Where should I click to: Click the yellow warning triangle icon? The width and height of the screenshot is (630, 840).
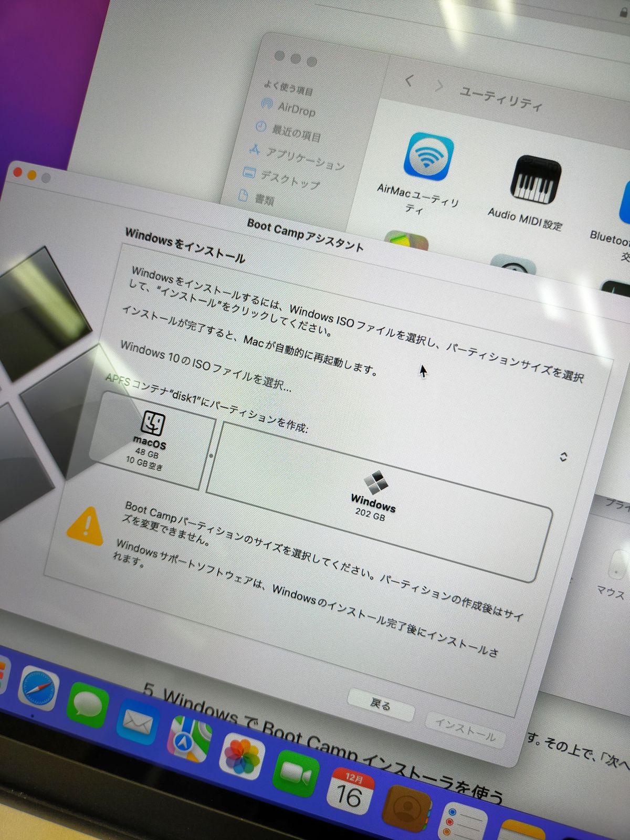tap(86, 526)
